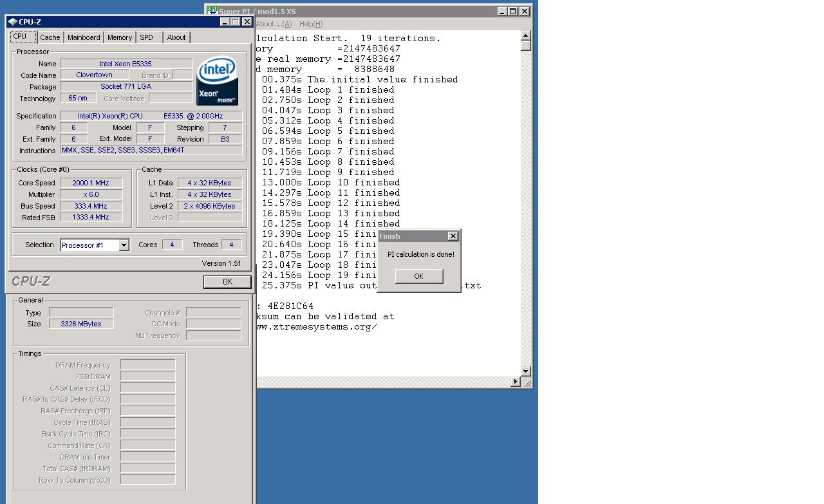Click the empty DRAM Frequency field

click(148, 365)
